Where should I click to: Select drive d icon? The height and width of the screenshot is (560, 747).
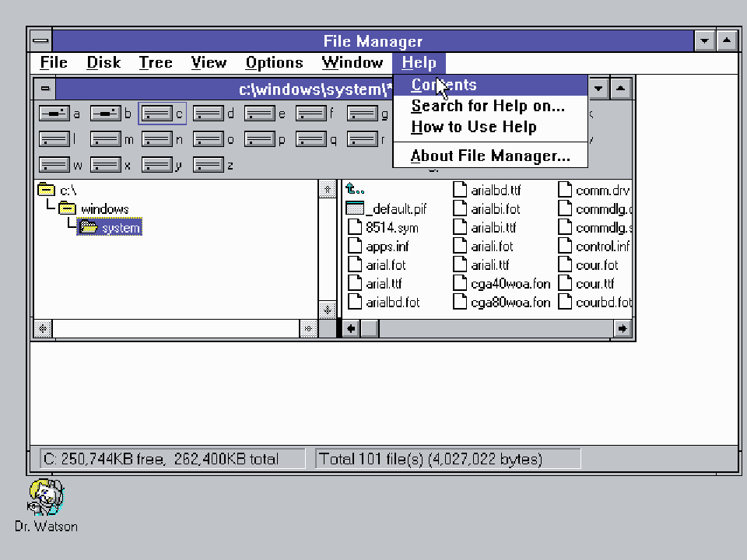209,114
